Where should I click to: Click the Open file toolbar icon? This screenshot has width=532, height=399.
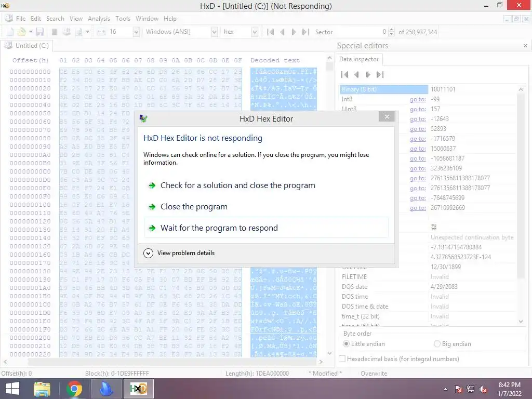[x=21, y=32]
